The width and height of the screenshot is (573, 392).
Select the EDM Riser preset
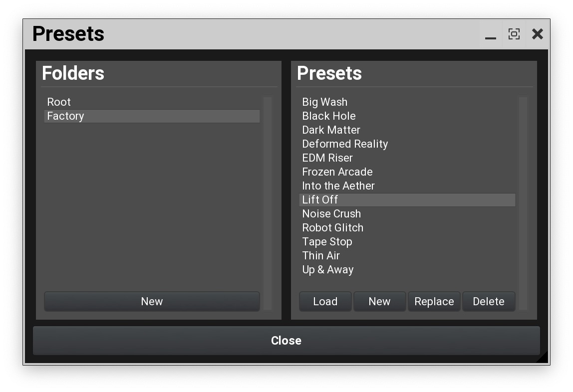(327, 158)
